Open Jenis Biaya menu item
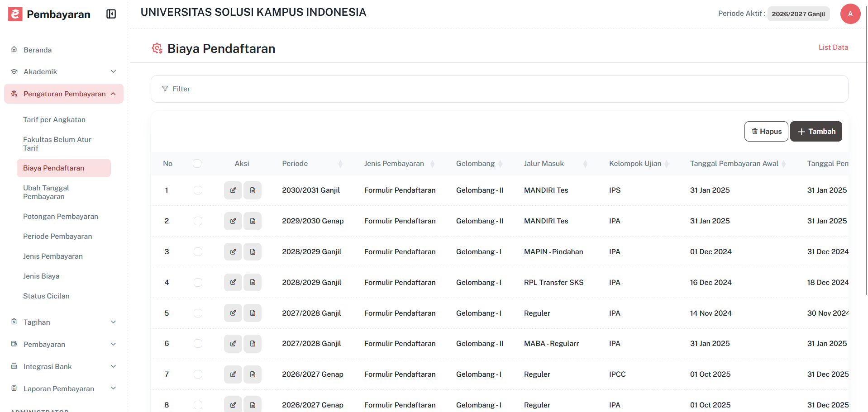This screenshot has height=412, width=868. click(x=41, y=276)
